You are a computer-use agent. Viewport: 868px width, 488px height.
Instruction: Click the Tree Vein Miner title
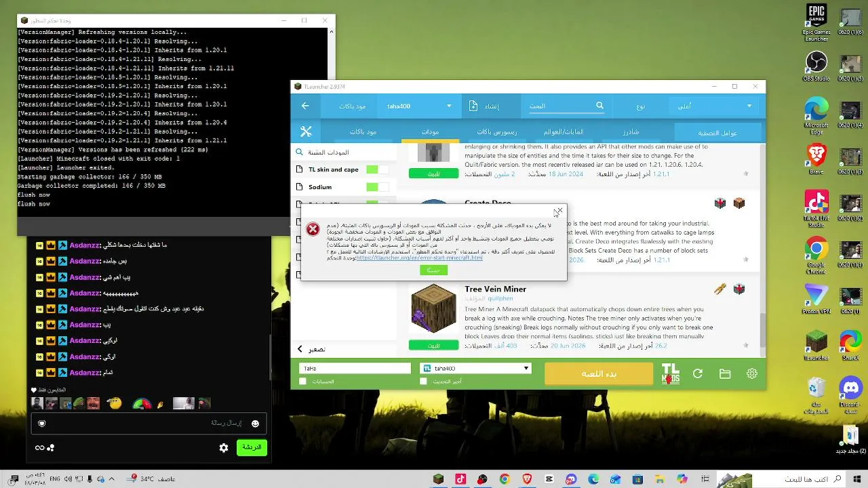point(496,289)
